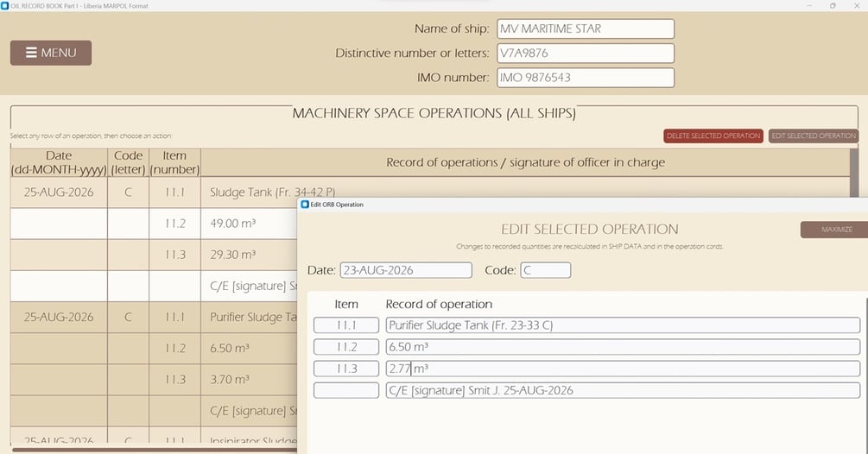The height and width of the screenshot is (454, 868).
Task: Close the Oil Record Book window
Action: (857, 5)
